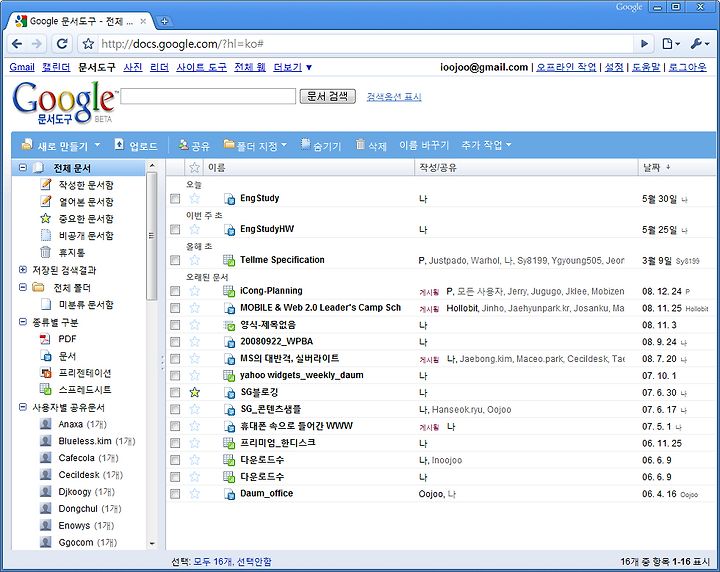
Task: Collapse the 종류별 구분 section
Action: pyautogui.click(x=22, y=322)
